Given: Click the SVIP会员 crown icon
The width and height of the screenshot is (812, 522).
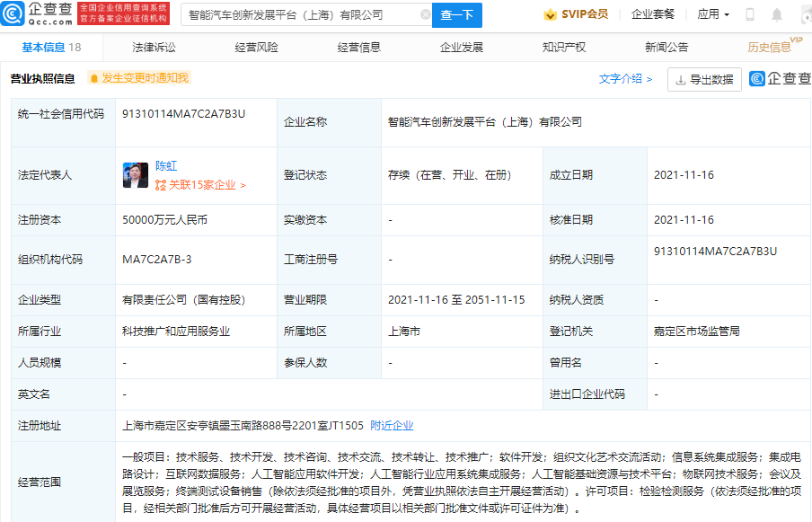Looking at the screenshot, I should 550,15.
